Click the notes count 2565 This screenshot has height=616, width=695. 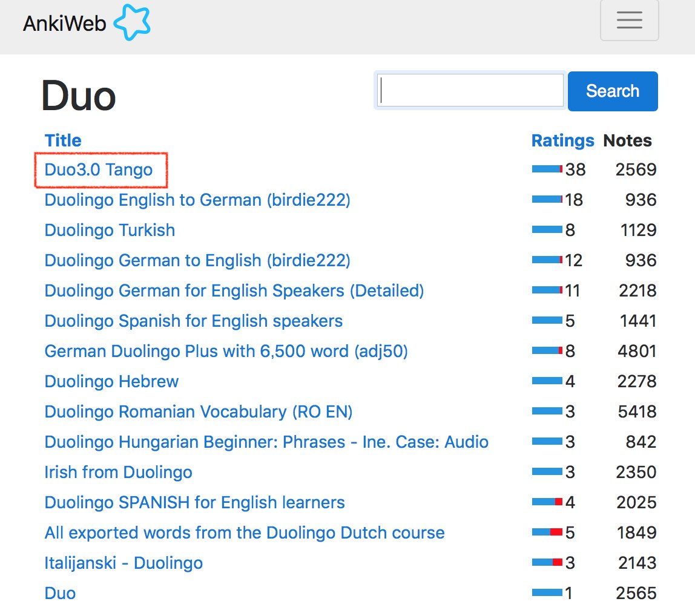[636, 594]
